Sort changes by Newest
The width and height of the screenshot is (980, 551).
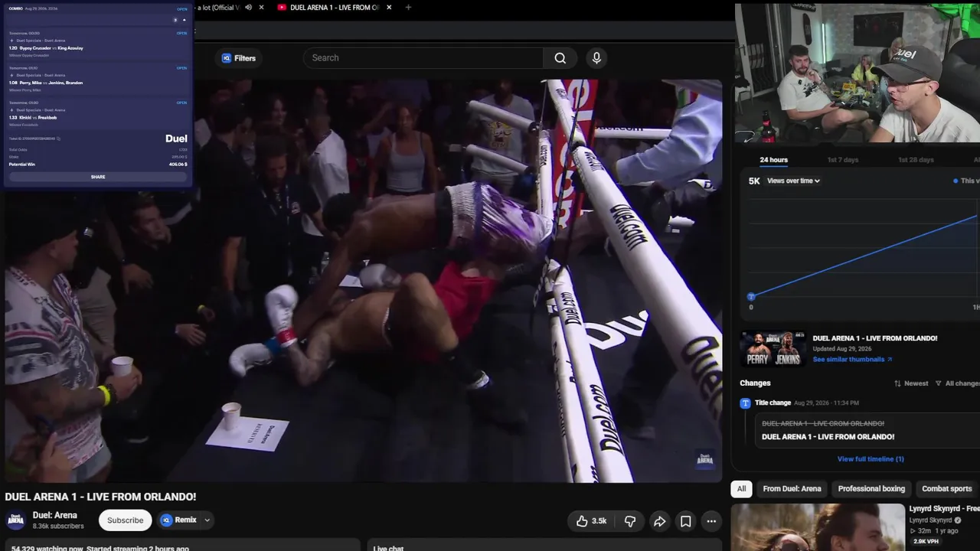911,383
